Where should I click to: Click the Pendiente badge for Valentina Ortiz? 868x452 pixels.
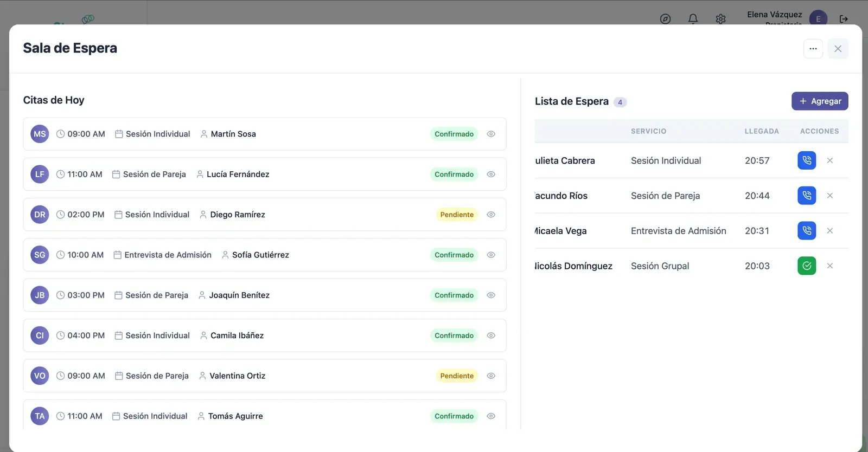click(457, 376)
